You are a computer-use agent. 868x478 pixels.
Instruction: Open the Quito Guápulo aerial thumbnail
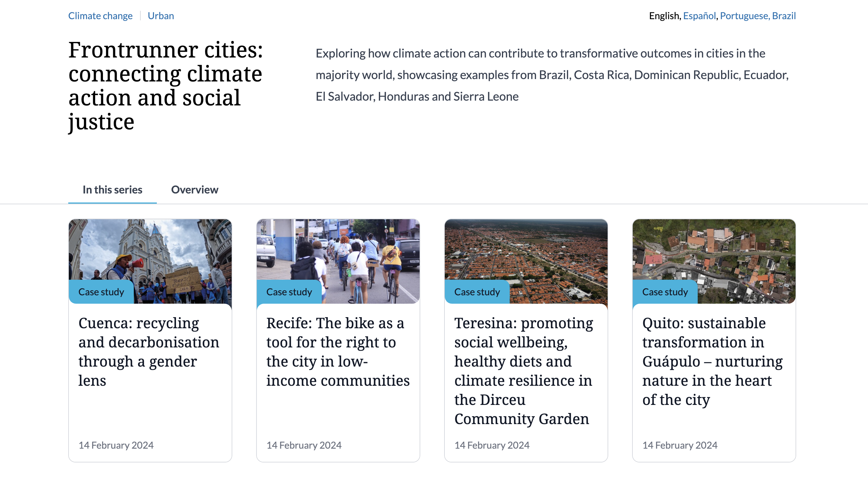tap(714, 249)
